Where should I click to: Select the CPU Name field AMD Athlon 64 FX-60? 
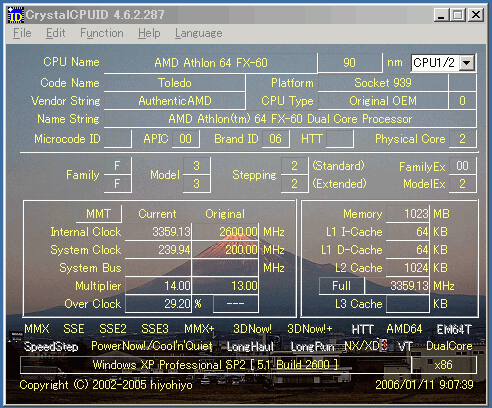tap(211, 63)
